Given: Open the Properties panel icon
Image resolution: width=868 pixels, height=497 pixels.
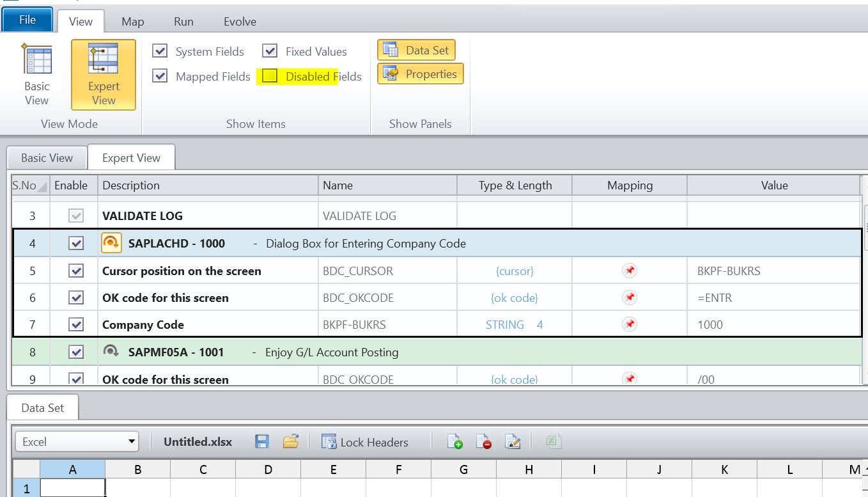Looking at the screenshot, I should [x=420, y=73].
